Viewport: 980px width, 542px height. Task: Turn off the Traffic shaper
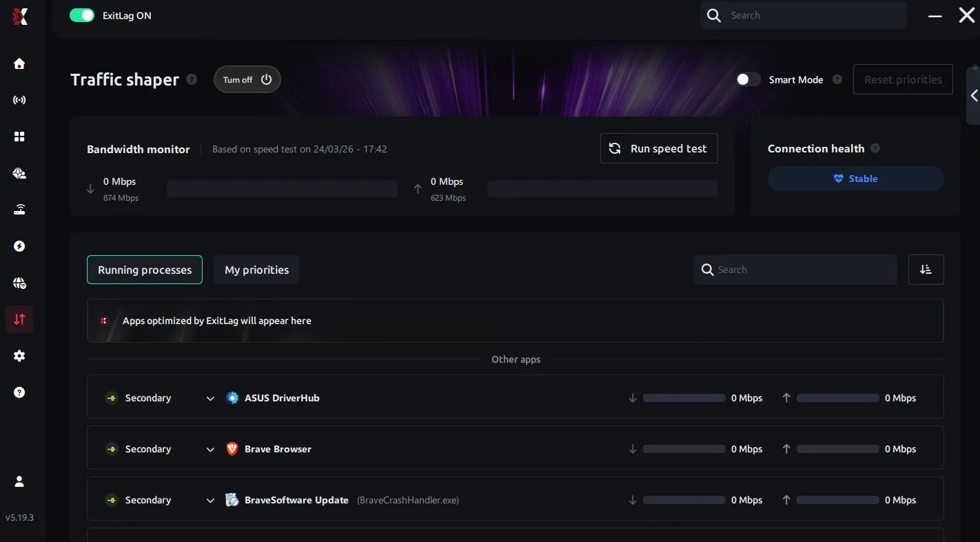click(x=246, y=79)
